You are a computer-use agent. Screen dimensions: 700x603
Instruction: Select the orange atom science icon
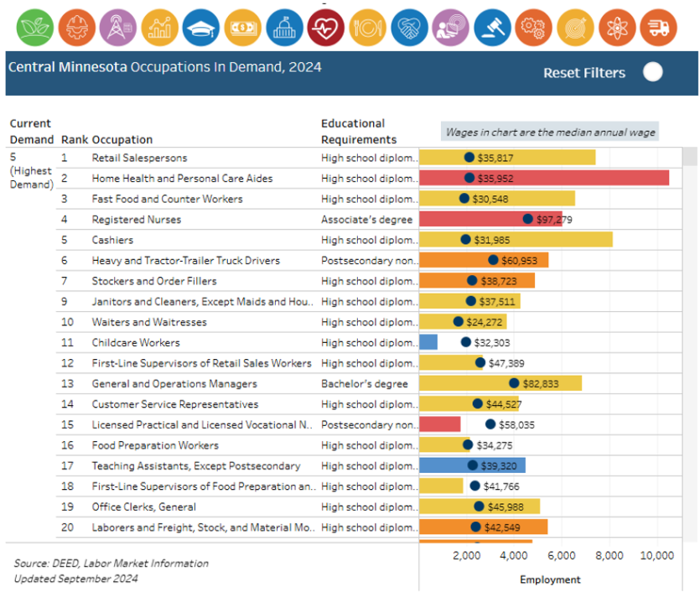point(617,28)
